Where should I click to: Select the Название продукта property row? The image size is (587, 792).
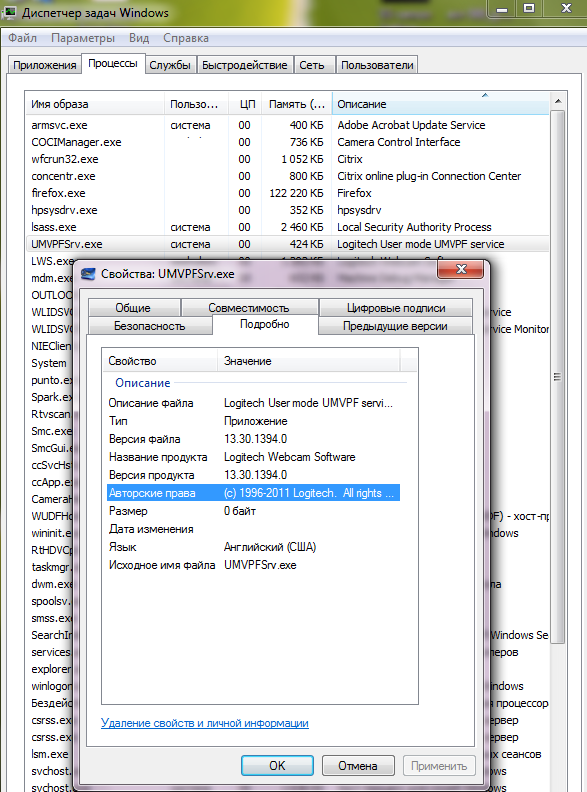pyautogui.click(x=253, y=457)
